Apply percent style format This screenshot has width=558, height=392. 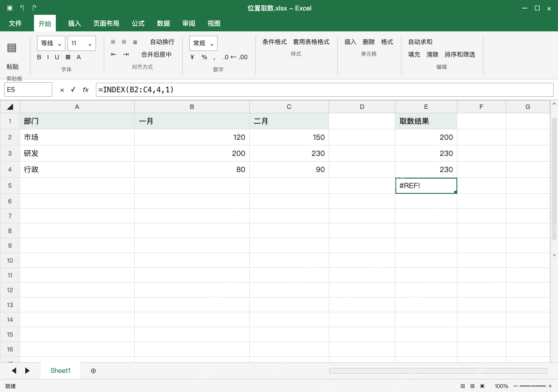204,57
